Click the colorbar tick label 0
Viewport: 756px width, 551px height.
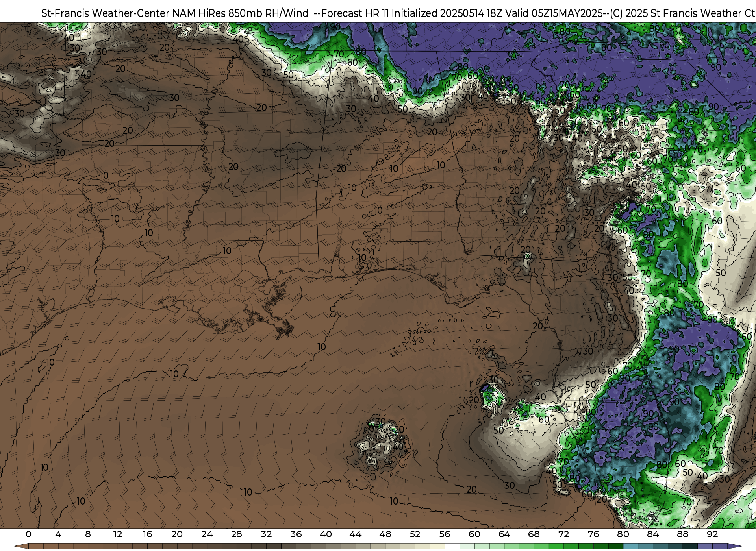(28, 534)
